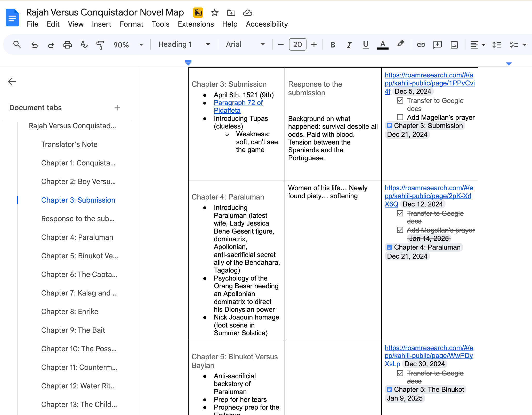532x415 pixels.
Task: Check the unchecked Add Magellan's prayer box
Action: click(x=400, y=117)
